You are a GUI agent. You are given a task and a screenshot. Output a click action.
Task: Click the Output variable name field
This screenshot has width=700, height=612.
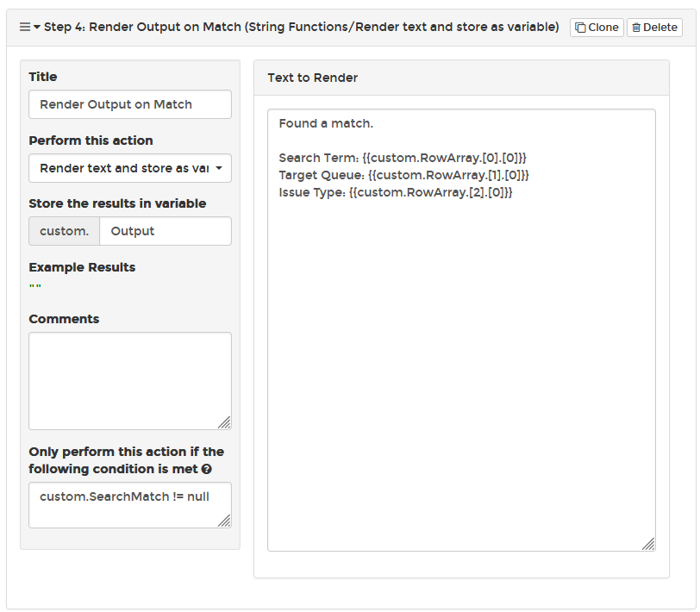166,231
